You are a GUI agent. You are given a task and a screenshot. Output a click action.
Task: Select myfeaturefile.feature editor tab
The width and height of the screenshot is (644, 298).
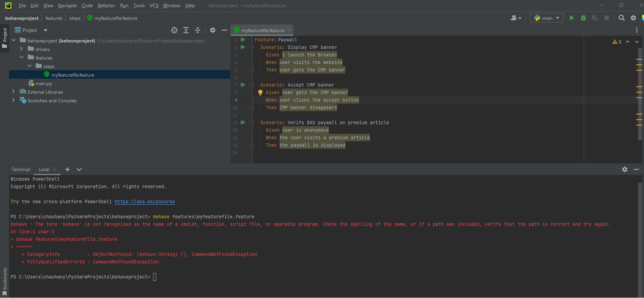coord(262,30)
